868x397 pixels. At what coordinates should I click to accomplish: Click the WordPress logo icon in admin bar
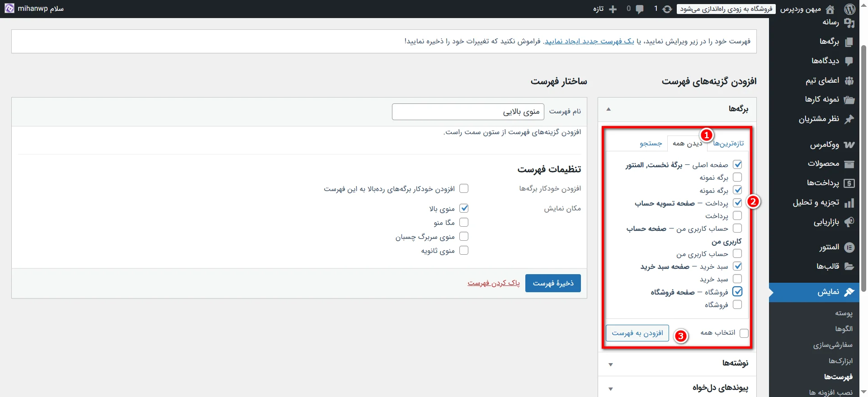point(849,9)
